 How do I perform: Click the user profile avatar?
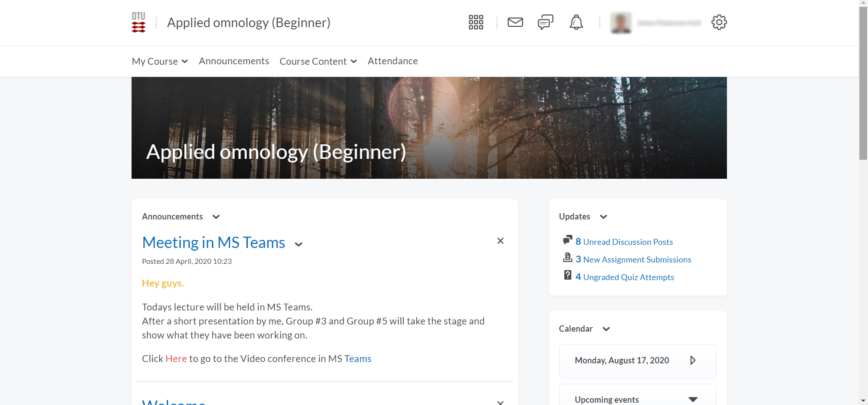(x=621, y=23)
